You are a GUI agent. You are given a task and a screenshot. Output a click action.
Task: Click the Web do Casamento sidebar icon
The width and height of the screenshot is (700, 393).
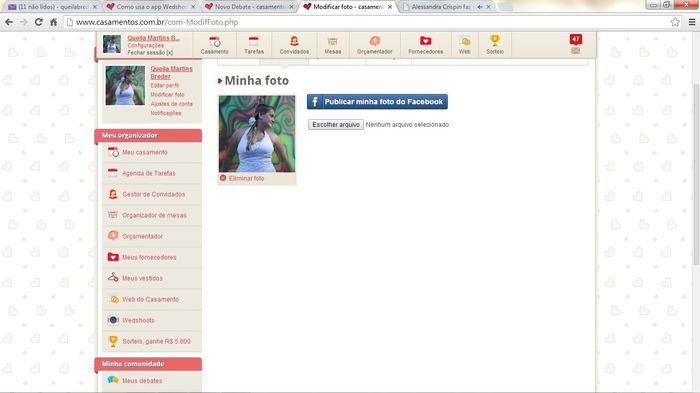pos(114,299)
